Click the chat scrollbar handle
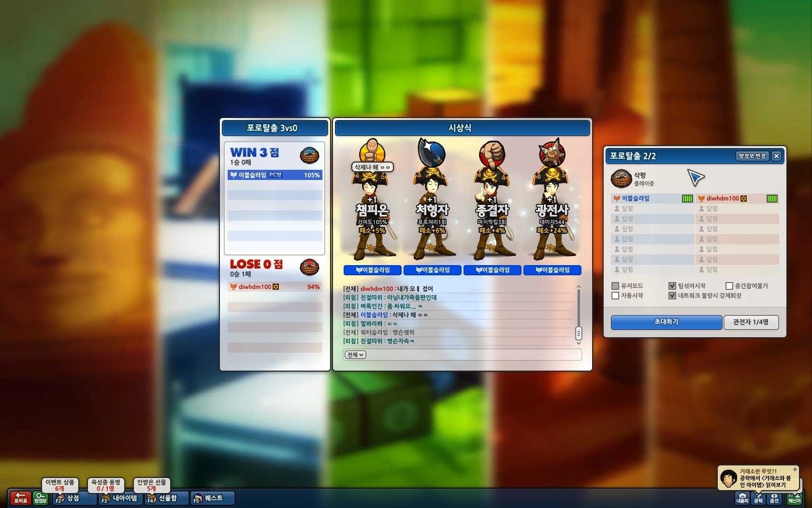Viewport: 812px width, 508px height. (x=579, y=333)
